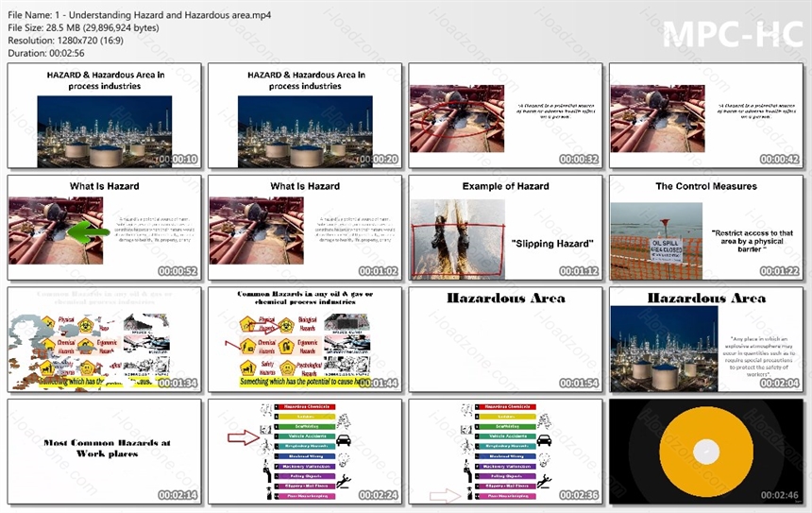Viewport: 812px width, 513px height.
Task: Click the thumbnail at timestamp 00:00:10
Action: tap(105, 115)
